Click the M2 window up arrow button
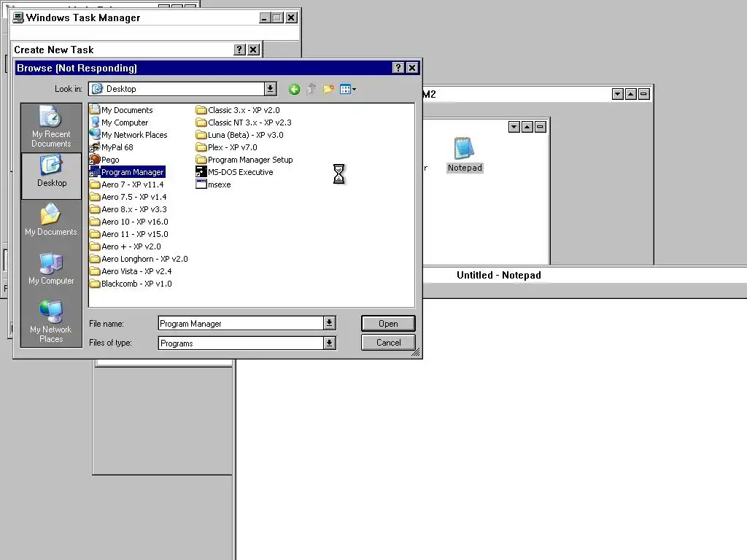 [631, 94]
